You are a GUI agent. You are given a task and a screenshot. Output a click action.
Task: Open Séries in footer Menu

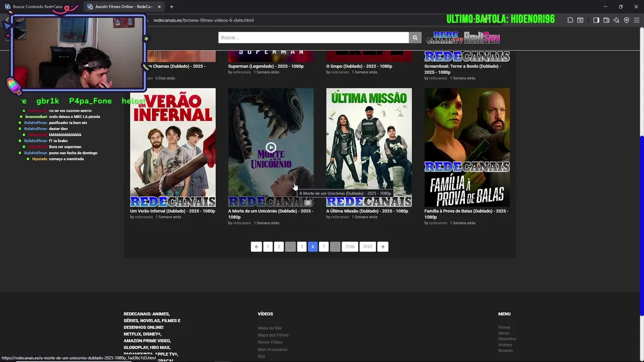point(504,333)
